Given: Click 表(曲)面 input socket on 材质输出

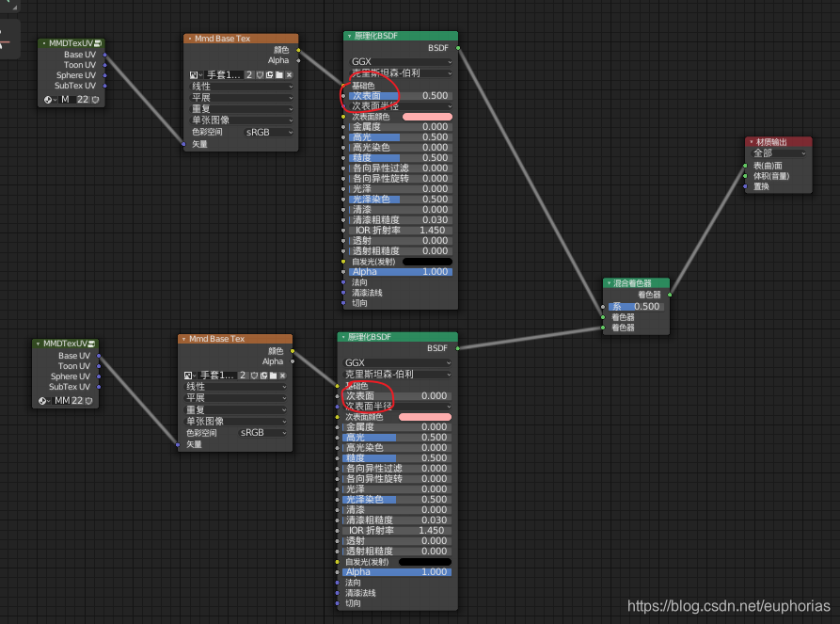Looking at the screenshot, I should pos(745,166).
